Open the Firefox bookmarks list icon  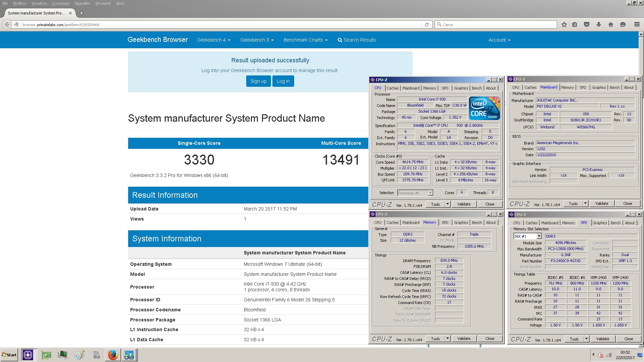click(x=575, y=24)
